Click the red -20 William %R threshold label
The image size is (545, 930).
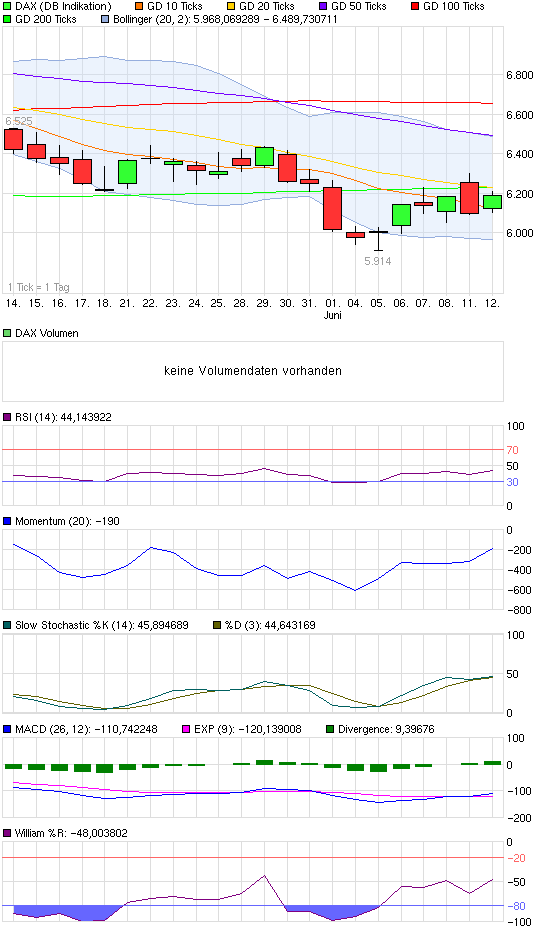[x=516, y=858]
